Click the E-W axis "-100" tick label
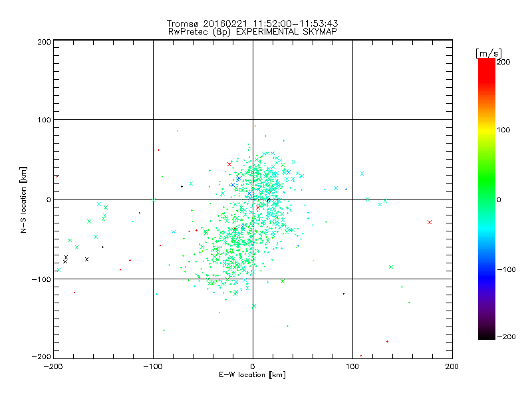 tap(153, 367)
